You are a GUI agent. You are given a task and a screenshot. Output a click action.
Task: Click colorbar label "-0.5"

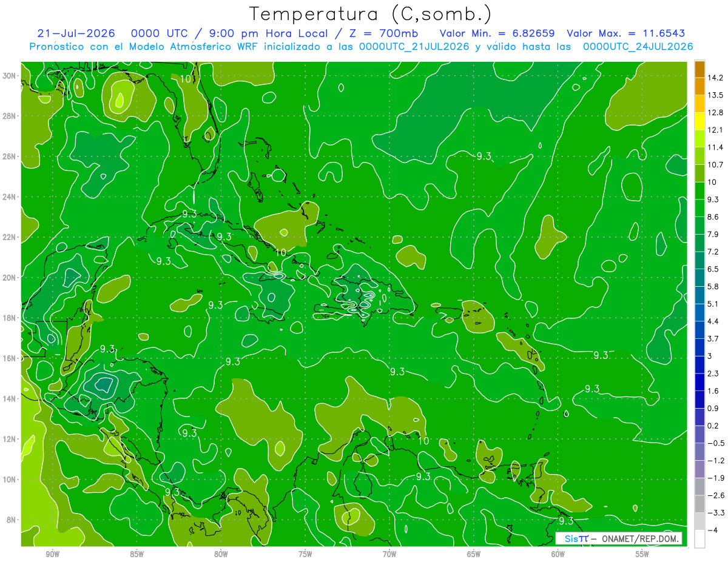pyautogui.click(x=716, y=443)
